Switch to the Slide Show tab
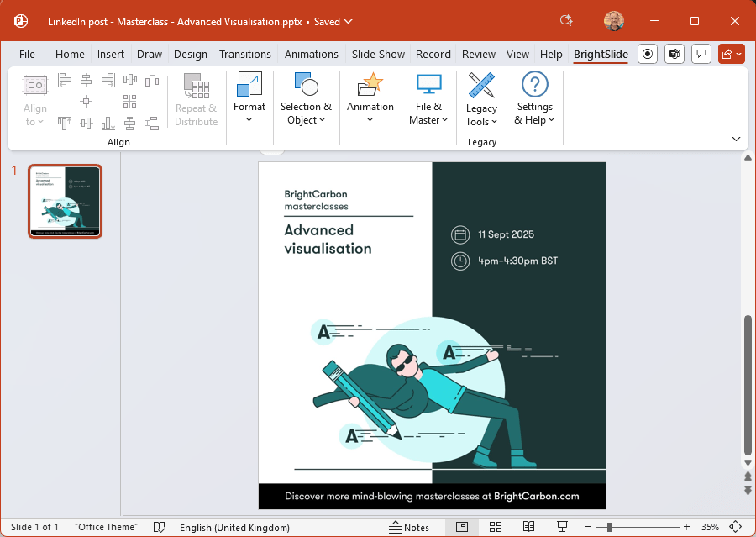 (x=379, y=54)
